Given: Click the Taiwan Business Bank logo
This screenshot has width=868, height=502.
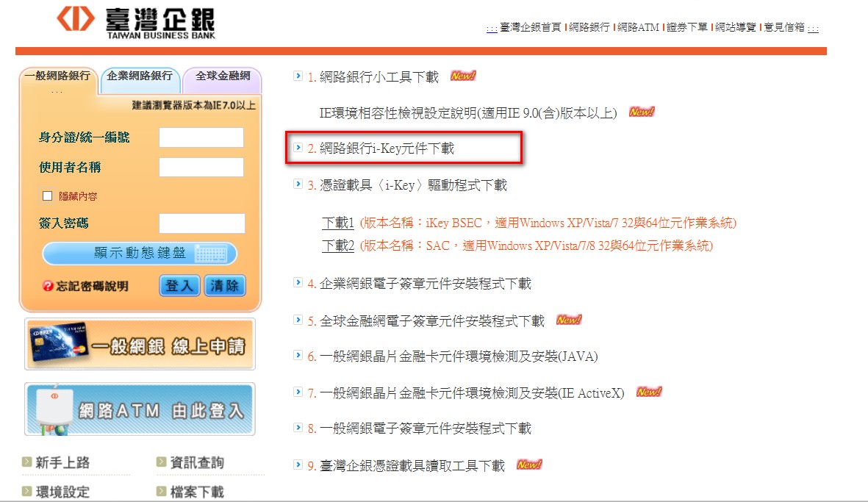Looking at the screenshot, I should (x=136, y=22).
